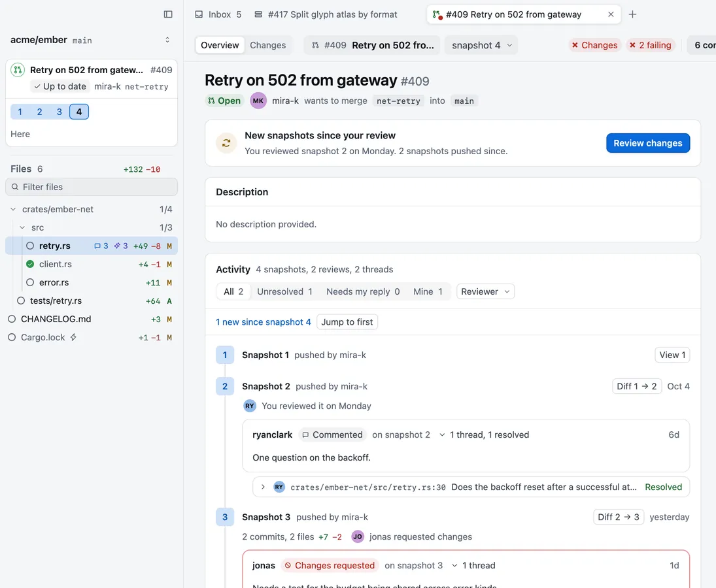Click the 2 failing checks badge
Viewport: 716px width, 588px height.
(650, 45)
